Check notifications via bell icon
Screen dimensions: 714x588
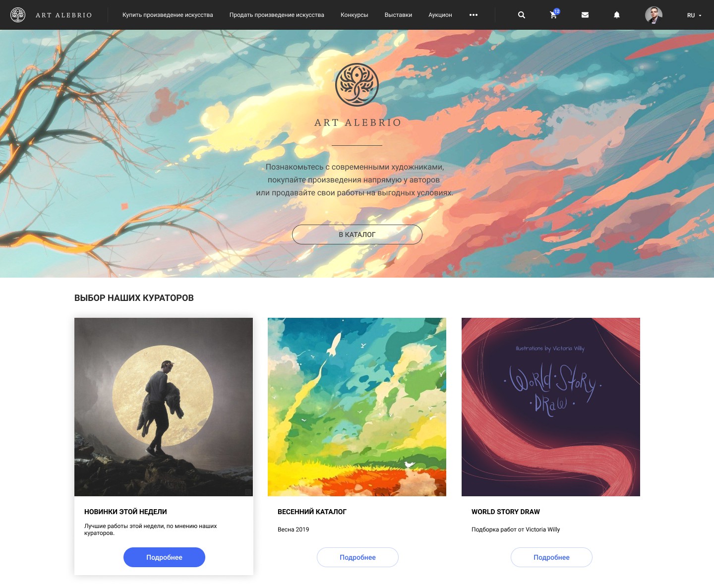[x=617, y=15]
